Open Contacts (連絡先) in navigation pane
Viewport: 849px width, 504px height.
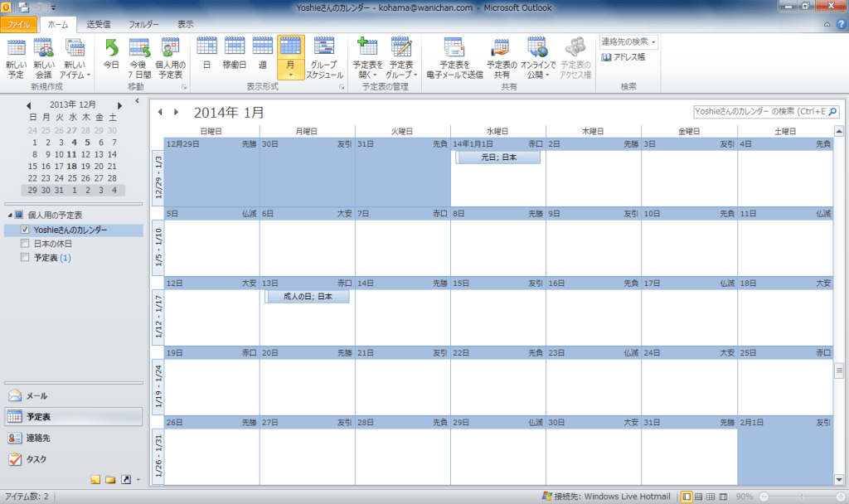tap(74, 438)
